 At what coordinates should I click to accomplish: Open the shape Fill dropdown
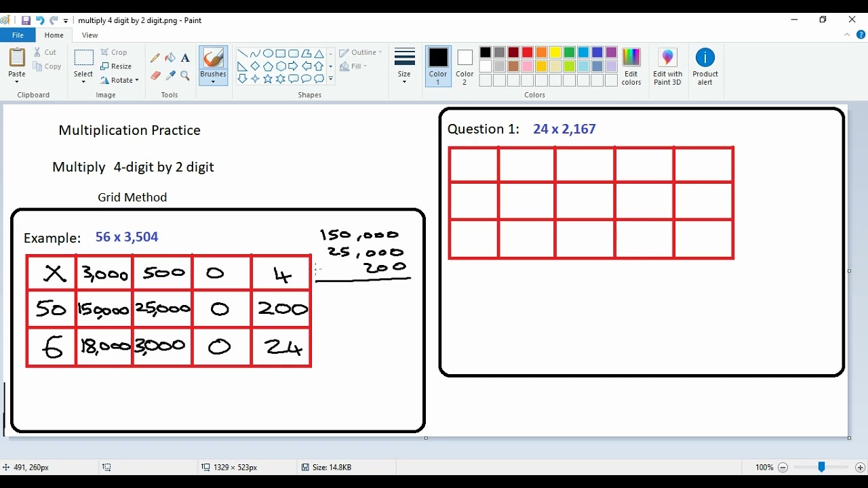(353, 66)
